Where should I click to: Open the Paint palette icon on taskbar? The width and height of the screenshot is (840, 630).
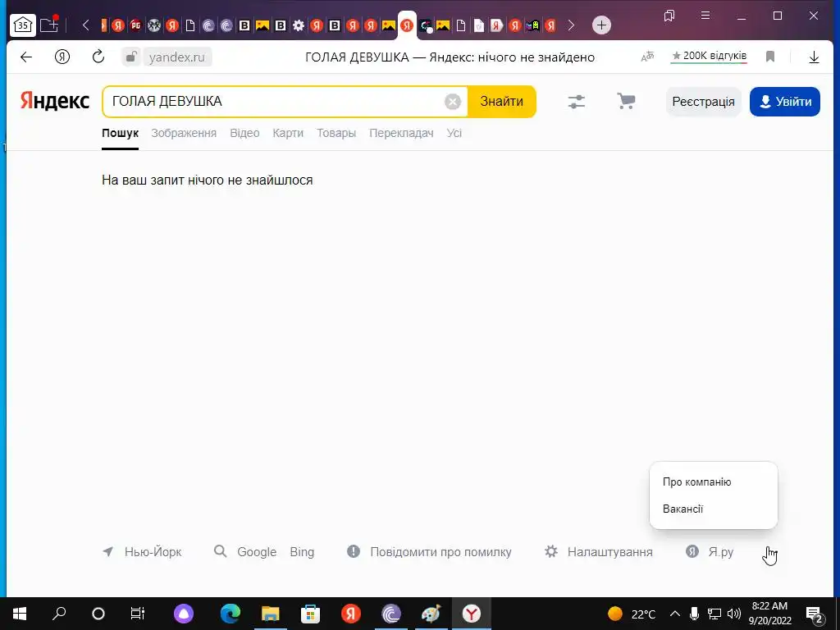(x=431, y=614)
